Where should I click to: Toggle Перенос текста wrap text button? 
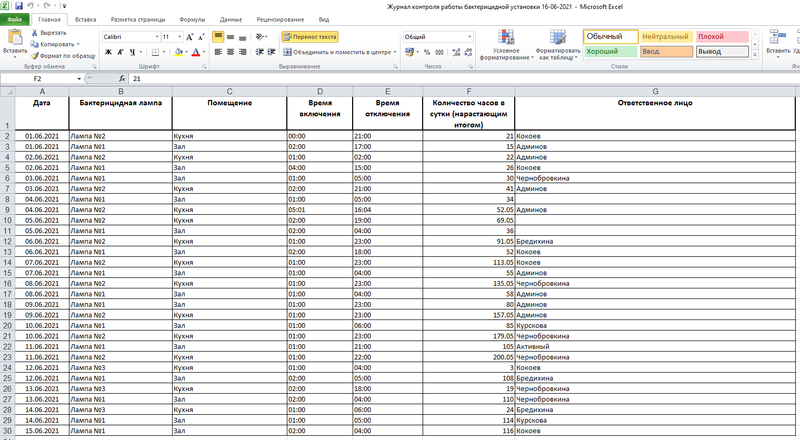pos(310,37)
